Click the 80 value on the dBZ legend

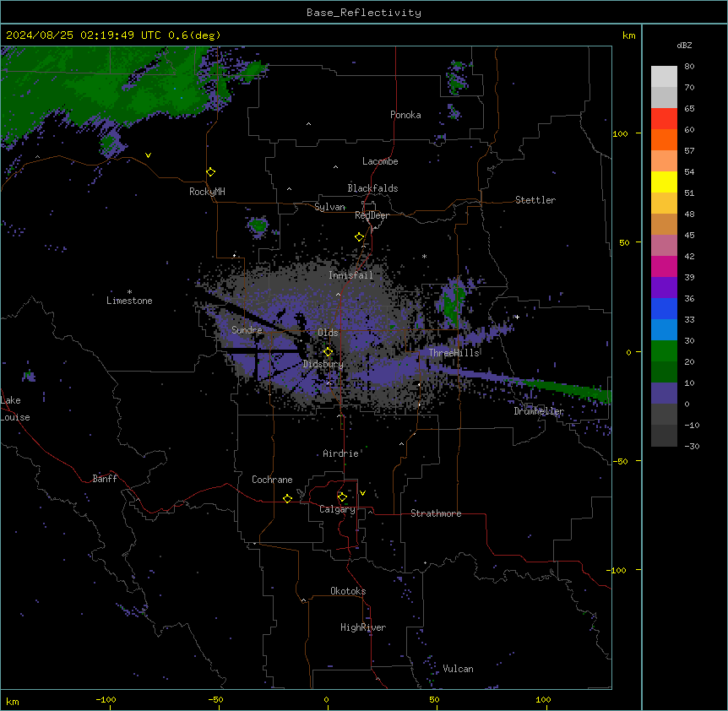pyautogui.click(x=689, y=67)
